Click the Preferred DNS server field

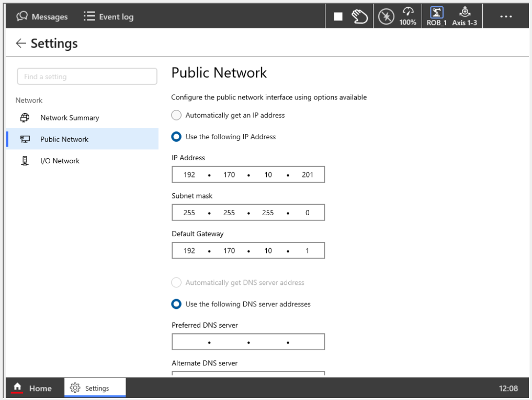(x=248, y=342)
